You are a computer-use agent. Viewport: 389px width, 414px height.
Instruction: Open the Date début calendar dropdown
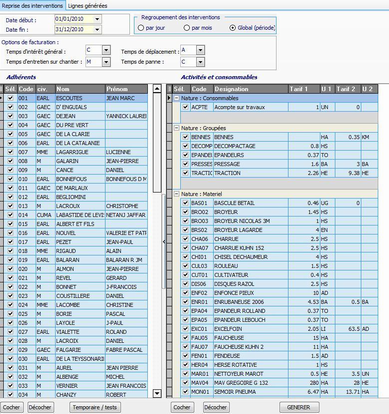[x=97, y=19]
